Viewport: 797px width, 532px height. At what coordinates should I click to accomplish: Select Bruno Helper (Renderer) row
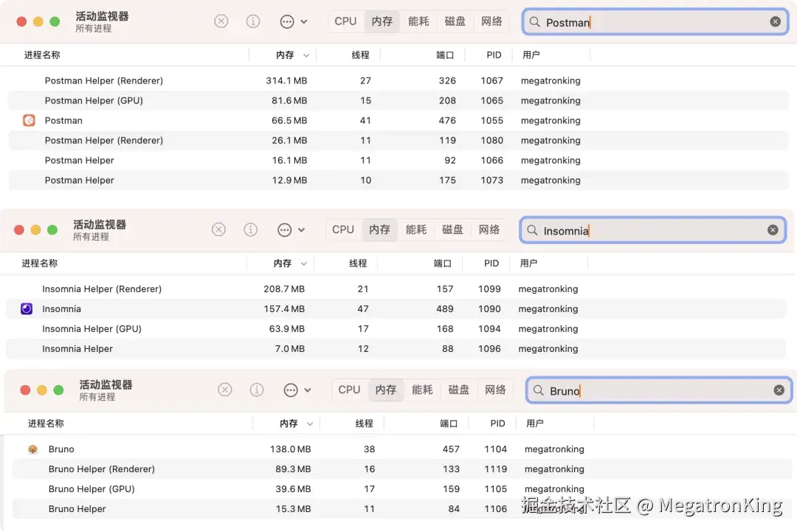pyautogui.click(x=403, y=469)
